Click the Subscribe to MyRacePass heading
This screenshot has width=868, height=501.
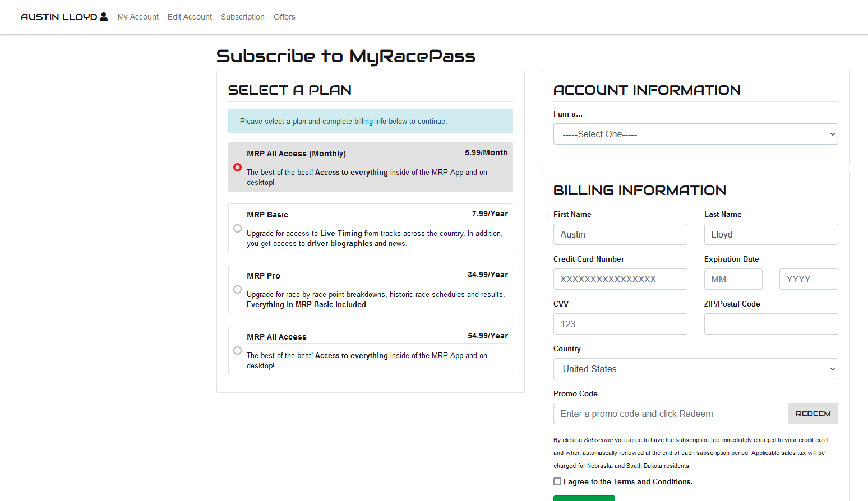pos(346,56)
